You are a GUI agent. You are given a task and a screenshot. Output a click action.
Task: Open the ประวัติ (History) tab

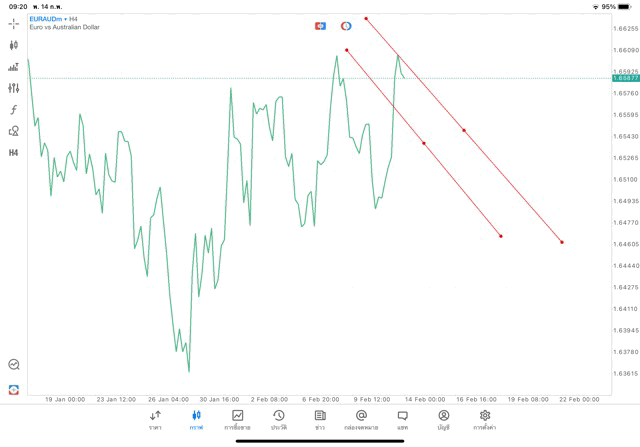pos(279,419)
